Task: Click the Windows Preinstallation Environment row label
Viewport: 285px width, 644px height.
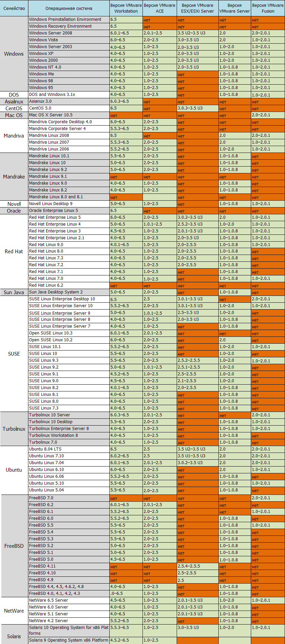Action: [x=65, y=19]
